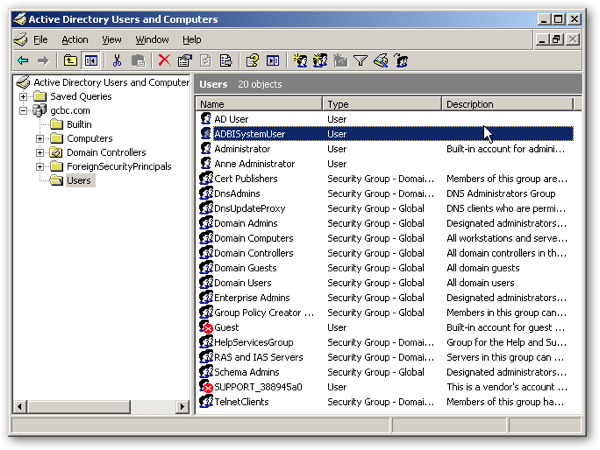Select the Builtin container in tree

pyautogui.click(x=79, y=124)
